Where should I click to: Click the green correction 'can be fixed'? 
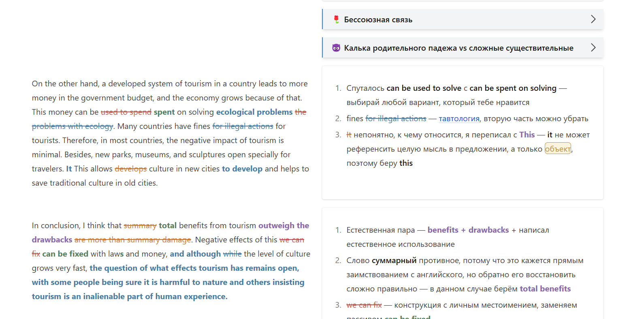65,254
